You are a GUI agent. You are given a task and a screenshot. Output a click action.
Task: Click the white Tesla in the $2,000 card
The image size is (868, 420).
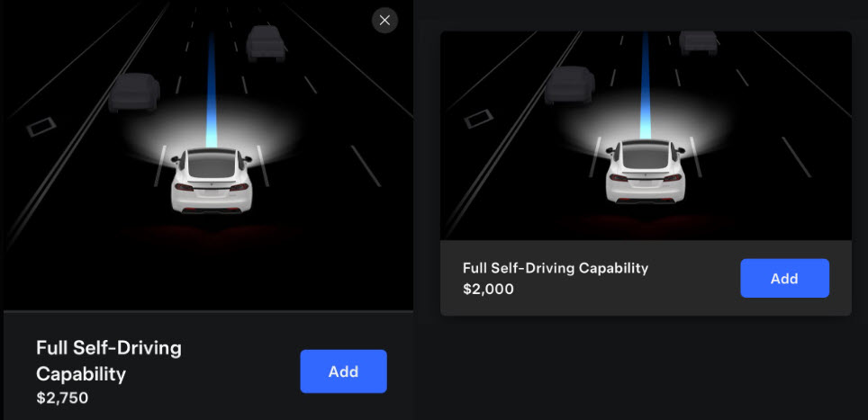(x=646, y=172)
